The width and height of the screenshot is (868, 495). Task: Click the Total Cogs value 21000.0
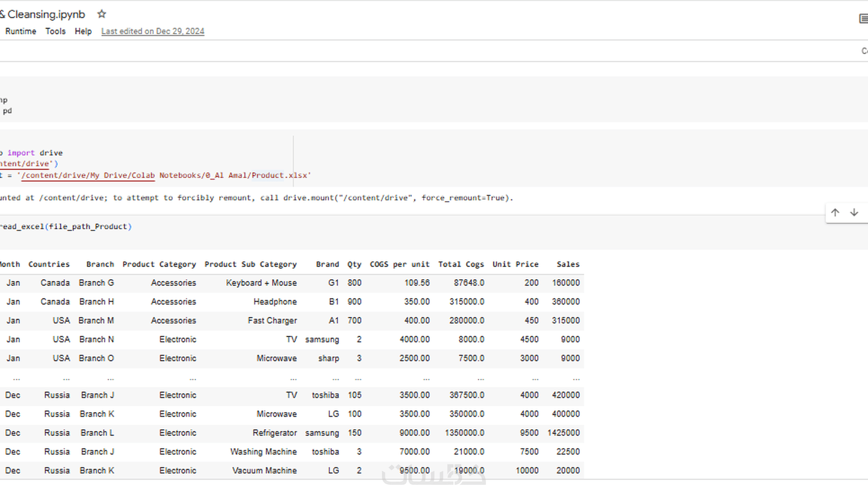coord(469,452)
